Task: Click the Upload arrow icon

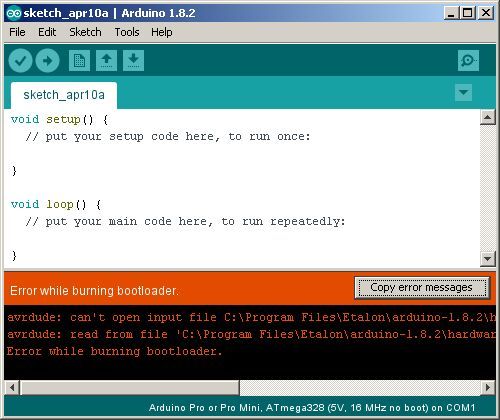Action: (x=47, y=61)
